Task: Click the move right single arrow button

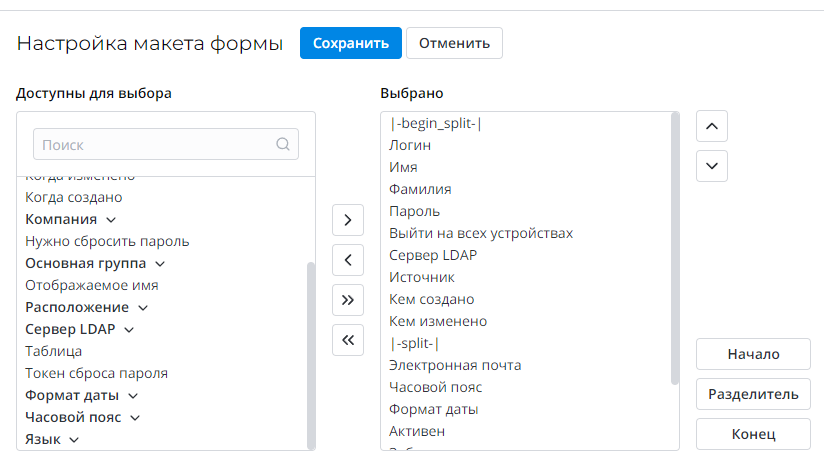Action: [347, 219]
